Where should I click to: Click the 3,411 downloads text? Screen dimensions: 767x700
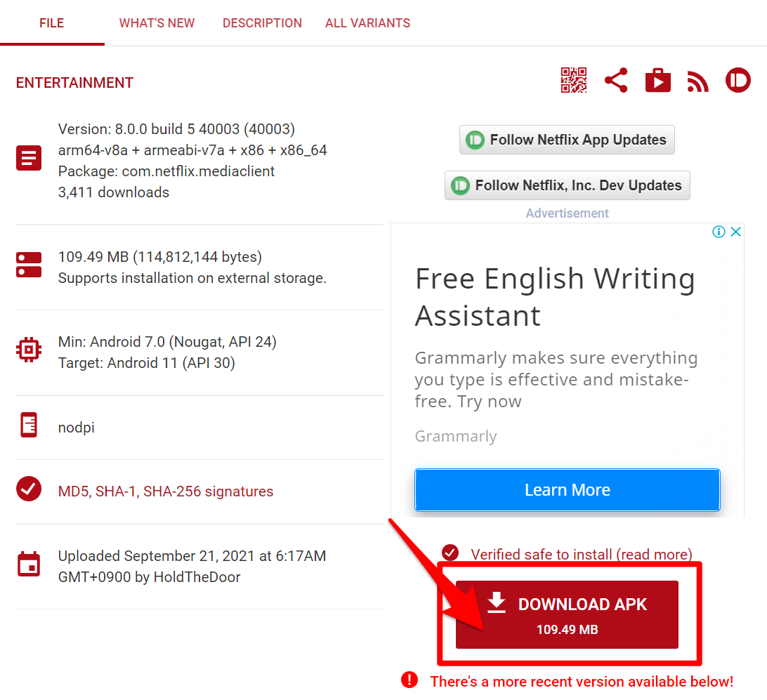tap(114, 192)
